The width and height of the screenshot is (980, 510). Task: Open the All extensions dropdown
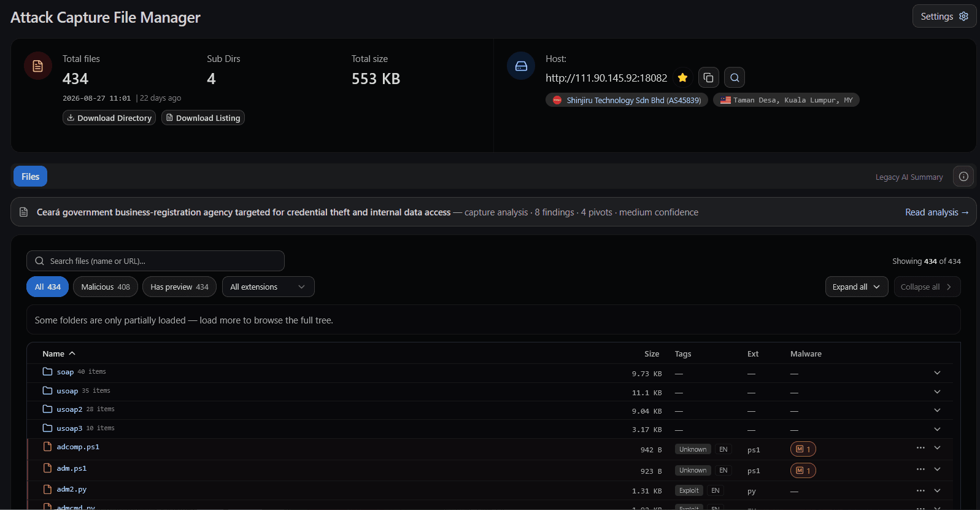pos(268,287)
